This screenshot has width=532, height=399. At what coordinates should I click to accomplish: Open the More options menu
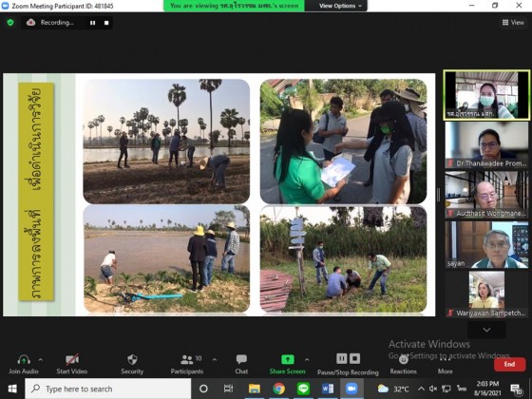click(x=445, y=364)
